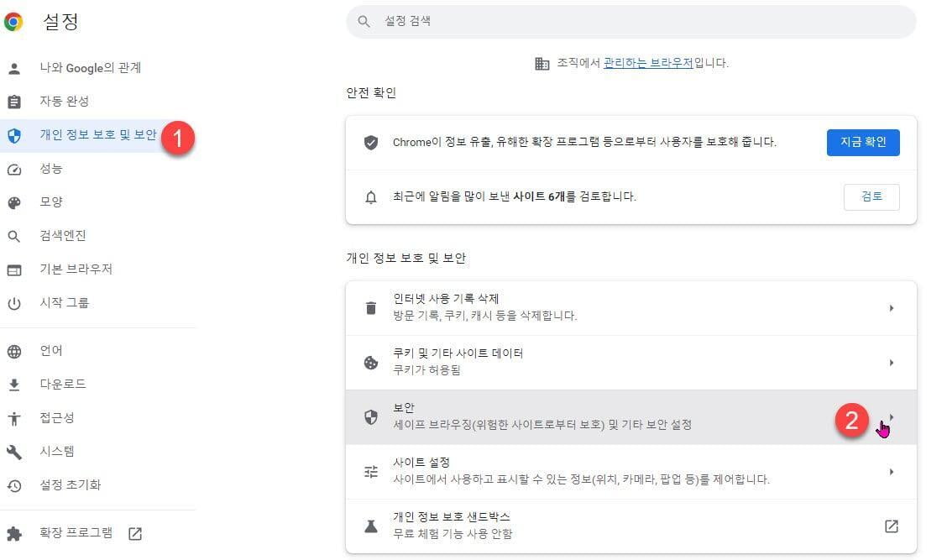Click the gauge icon for 성능
The width and height of the screenshot is (947, 560).
14,169
